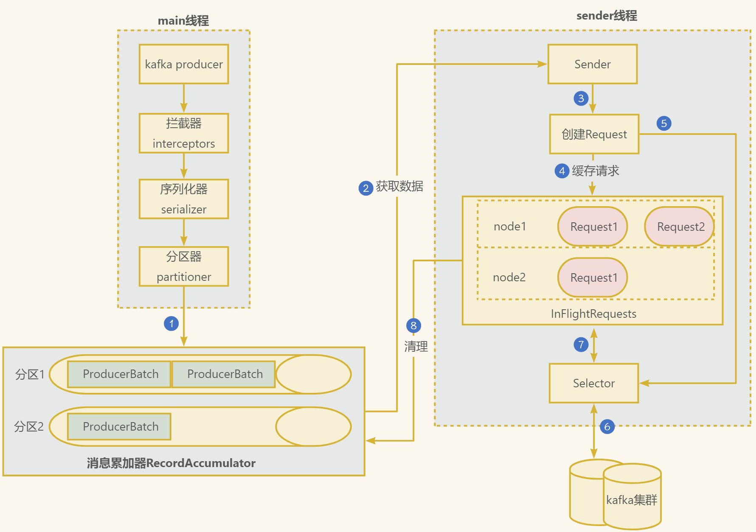This screenshot has height=532, width=756.
Task: Select the 拦截器 interceptors box
Action: (x=184, y=133)
